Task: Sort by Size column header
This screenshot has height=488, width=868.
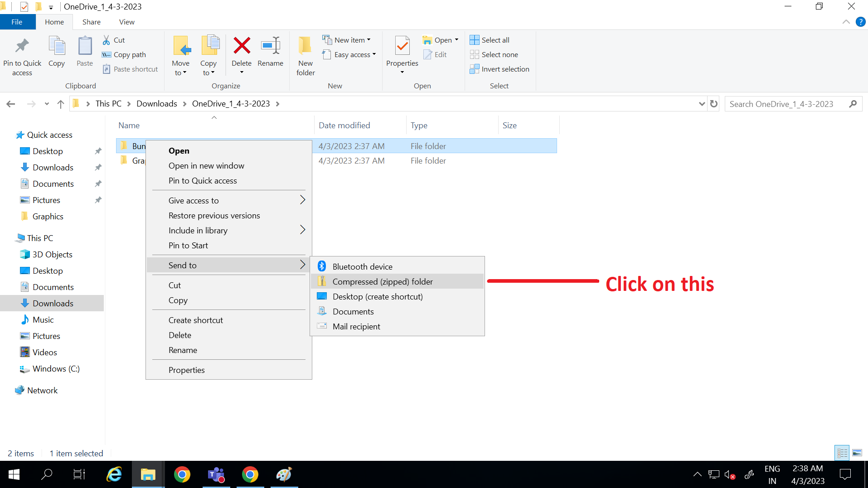Action: coord(529,125)
